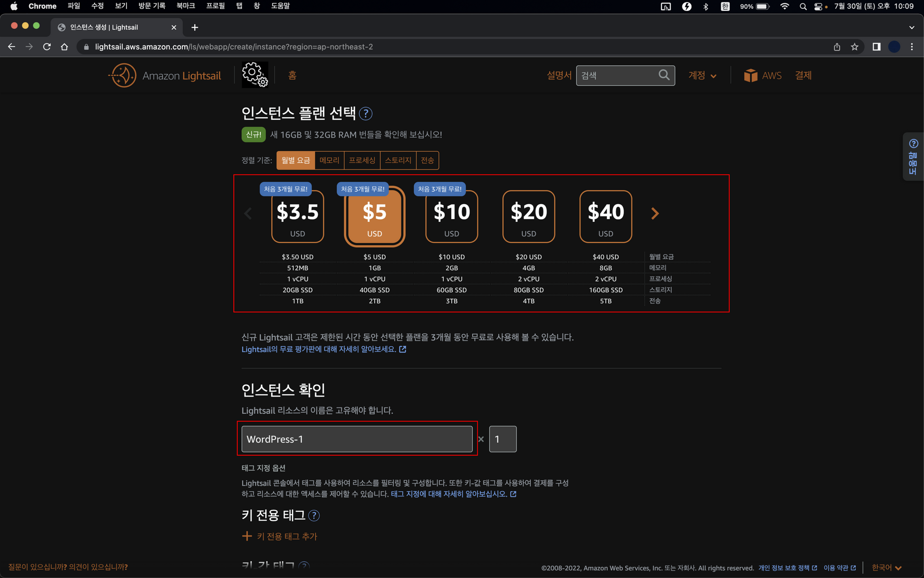Bookmark this page with star icon
Viewport: 924px width, 578px height.
(x=854, y=47)
